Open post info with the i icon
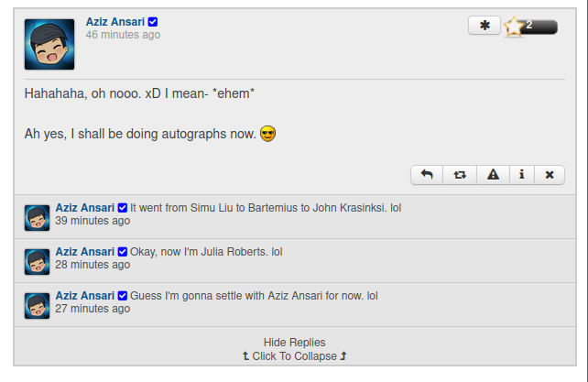Screen dimensions: 588x382 (x=522, y=175)
